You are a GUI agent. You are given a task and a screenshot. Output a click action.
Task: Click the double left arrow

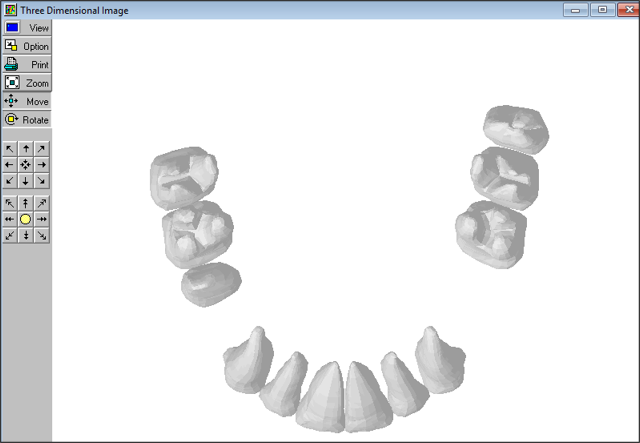[10, 219]
